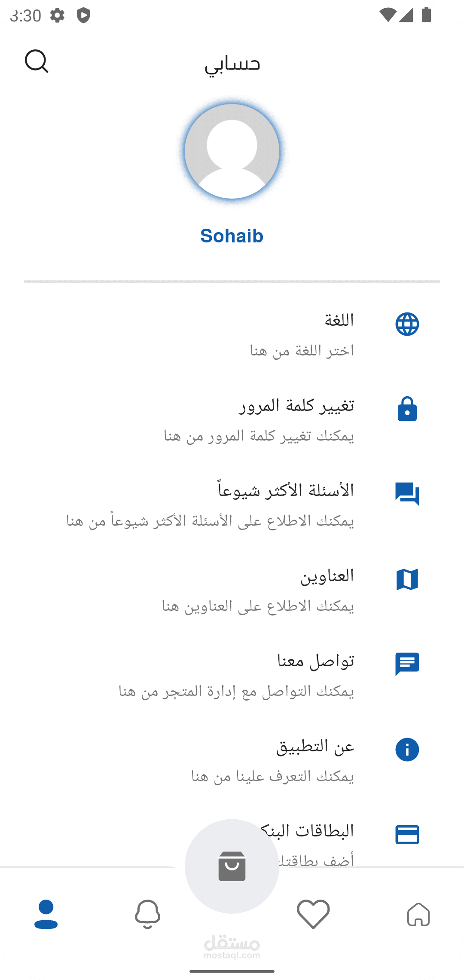464x980 pixels.
Task: Open the notifications bell tab
Action: (x=147, y=914)
